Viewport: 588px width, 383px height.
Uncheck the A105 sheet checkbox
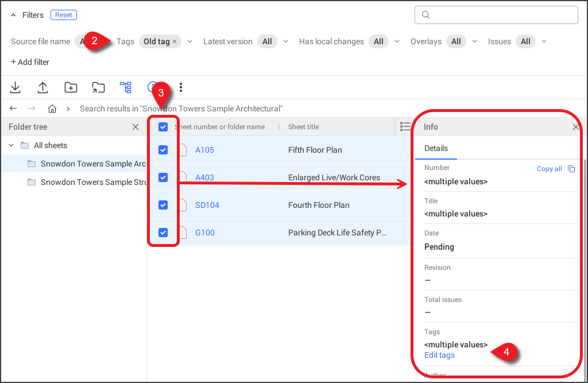tap(163, 150)
